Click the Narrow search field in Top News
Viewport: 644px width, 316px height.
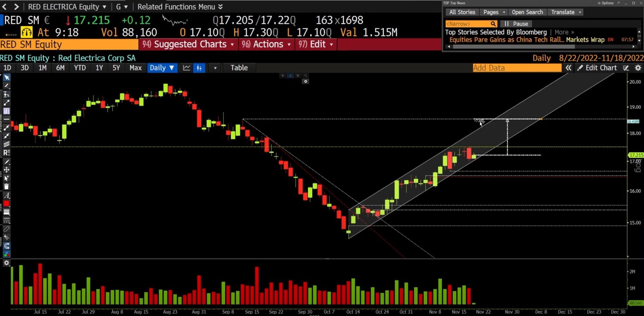point(471,24)
